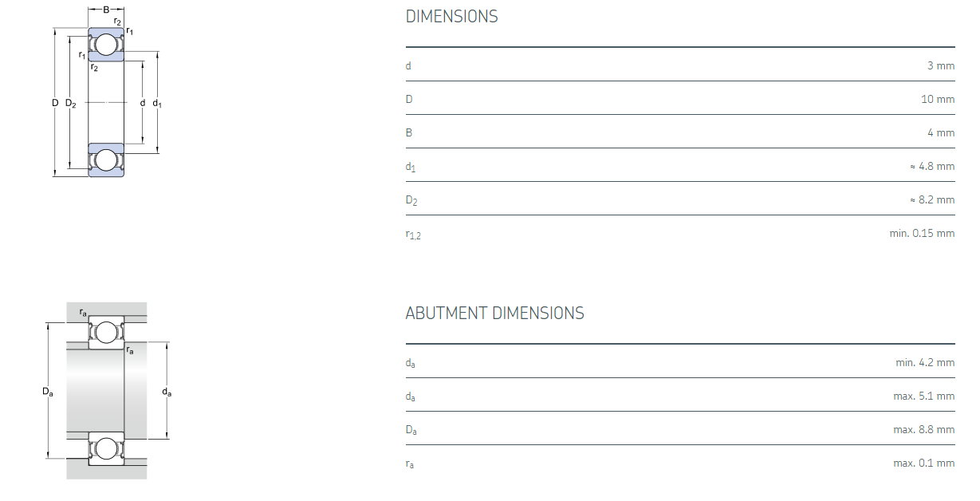The height and width of the screenshot is (501, 980).
Task: Click the abutment drawing with grey housing
Action: 106,391
